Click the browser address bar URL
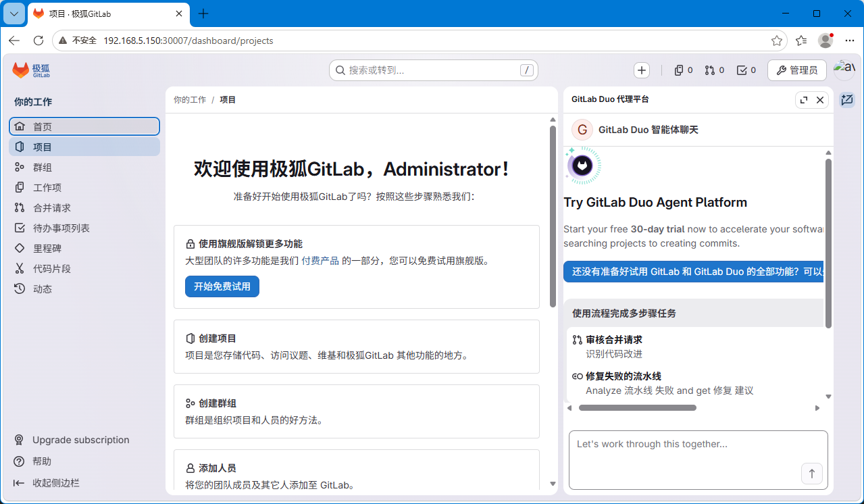Viewport: 864px width, 504px height. click(x=188, y=41)
